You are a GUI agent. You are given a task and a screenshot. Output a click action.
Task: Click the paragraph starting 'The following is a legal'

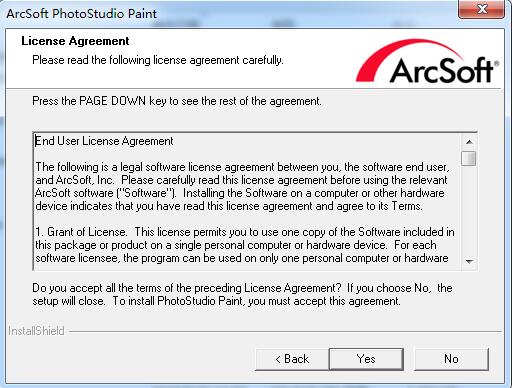tap(242, 186)
